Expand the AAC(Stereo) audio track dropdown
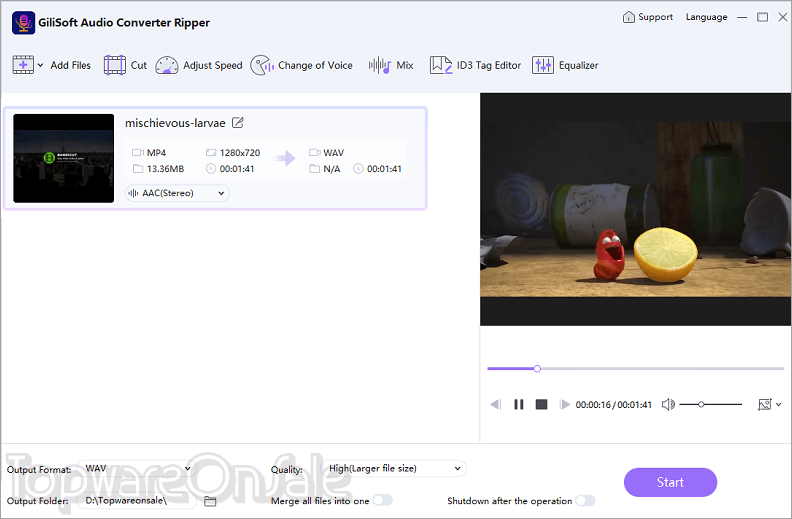This screenshot has height=519, width=792. [177, 193]
